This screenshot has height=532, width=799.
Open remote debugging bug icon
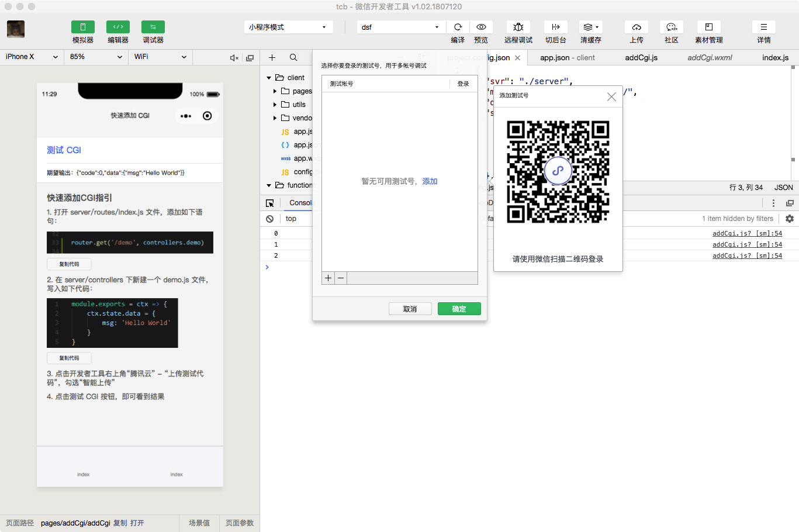(518, 27)
